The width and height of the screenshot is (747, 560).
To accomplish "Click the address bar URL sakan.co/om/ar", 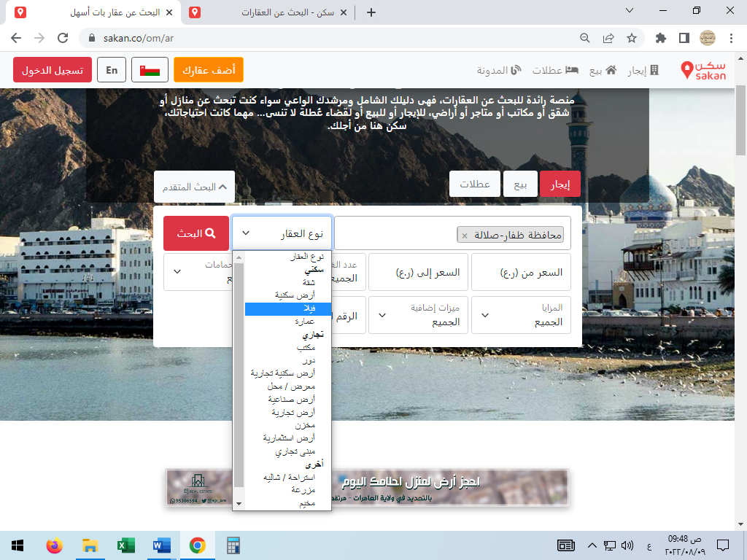I will pyautogui.click(x=138, y=38).
